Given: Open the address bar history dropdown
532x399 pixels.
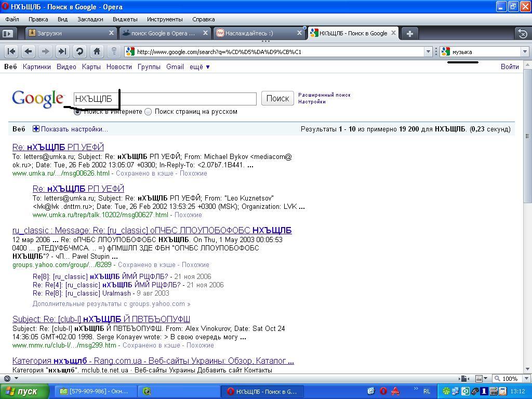Looking at the screenshot, I should 429,51.
